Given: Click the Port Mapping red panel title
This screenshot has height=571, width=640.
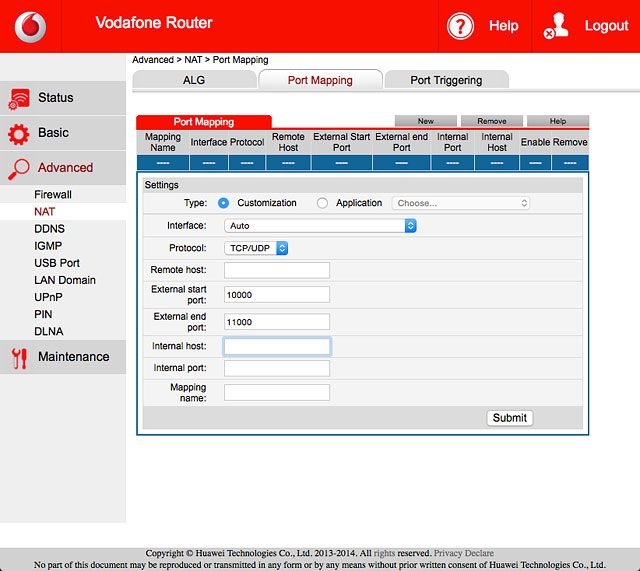Looking at the screenshot, I should [204, 122].
